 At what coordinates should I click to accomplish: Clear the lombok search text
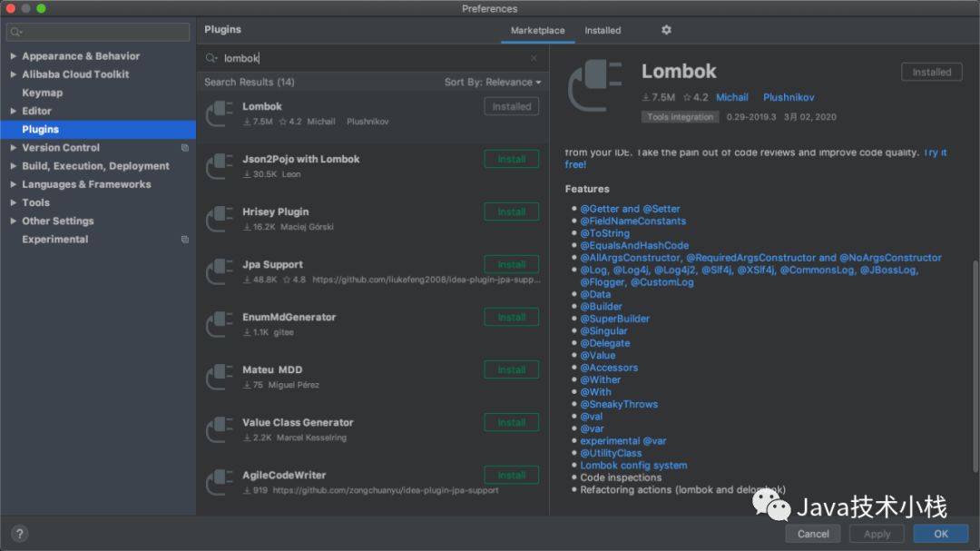tap(534, 58)
